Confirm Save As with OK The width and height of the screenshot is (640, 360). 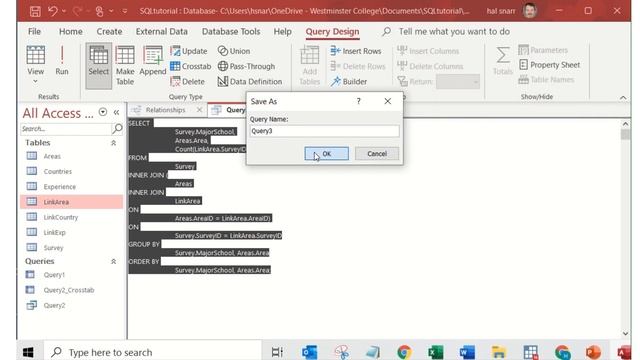tap(327, 154)
